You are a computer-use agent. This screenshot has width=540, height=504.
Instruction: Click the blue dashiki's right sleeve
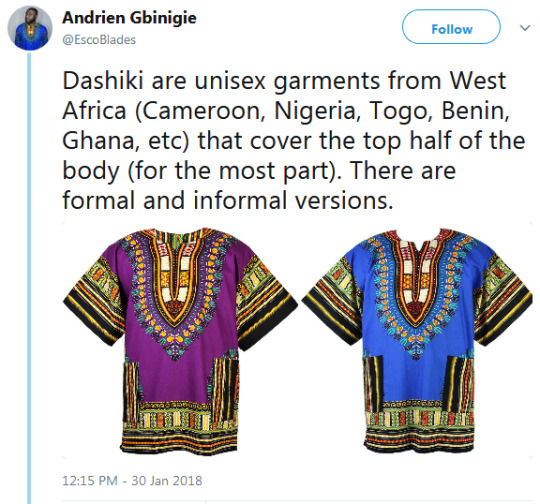point(502,298)
